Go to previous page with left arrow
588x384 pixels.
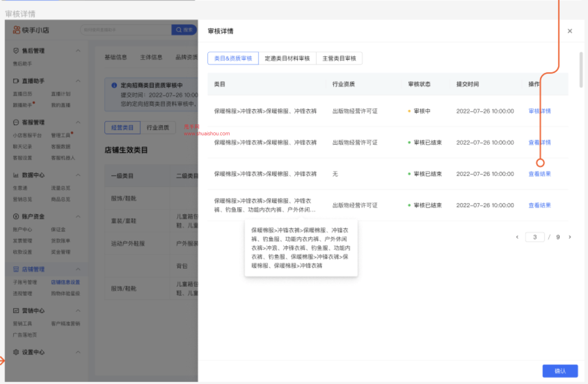point(517,237)
